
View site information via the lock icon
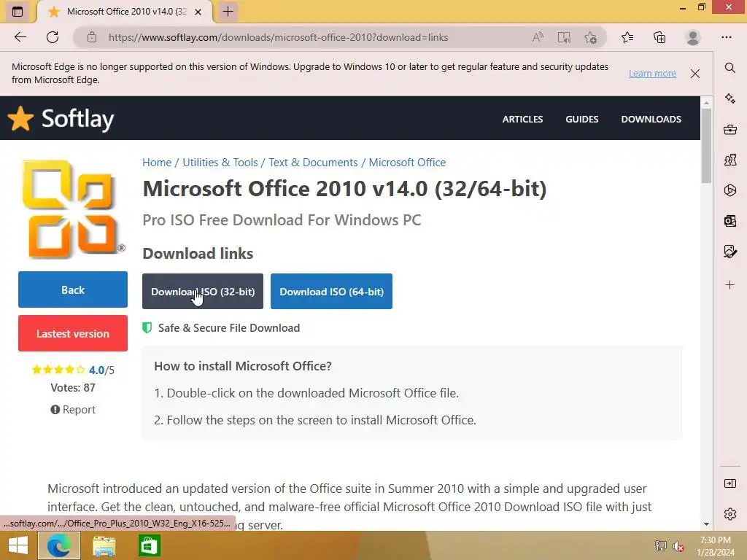pyautogui.click(x=92, y=37)
